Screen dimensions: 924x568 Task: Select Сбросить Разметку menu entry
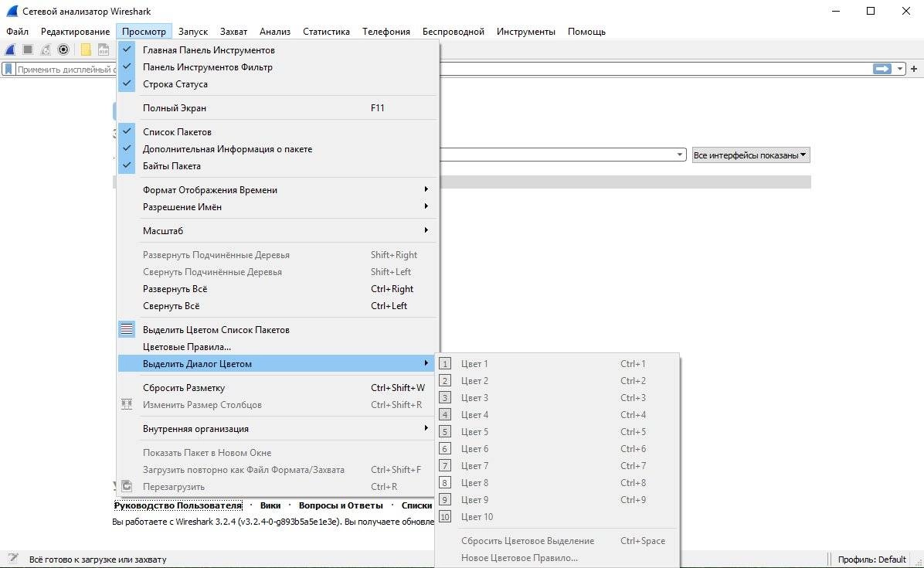coord(277,388)
